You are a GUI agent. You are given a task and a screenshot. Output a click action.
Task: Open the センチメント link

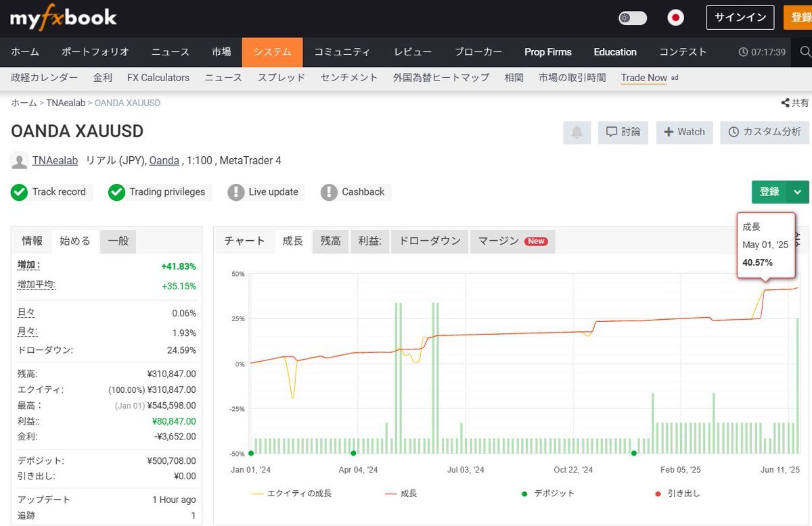click(x=349, y=78)
